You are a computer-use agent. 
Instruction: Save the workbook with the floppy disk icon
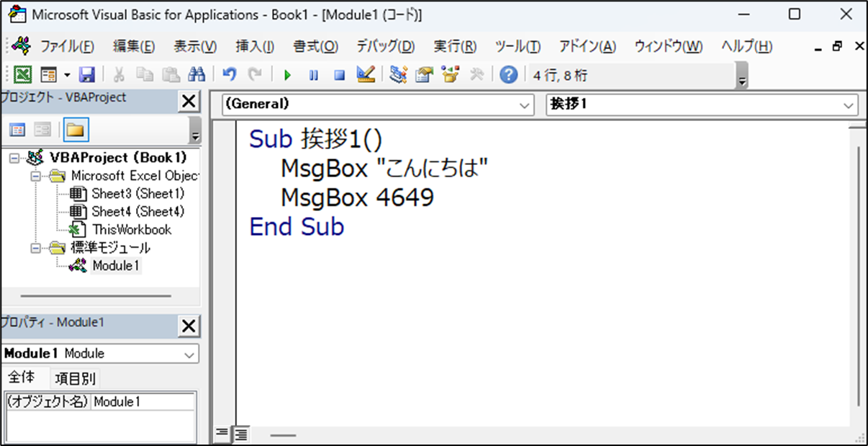(87, 75)
